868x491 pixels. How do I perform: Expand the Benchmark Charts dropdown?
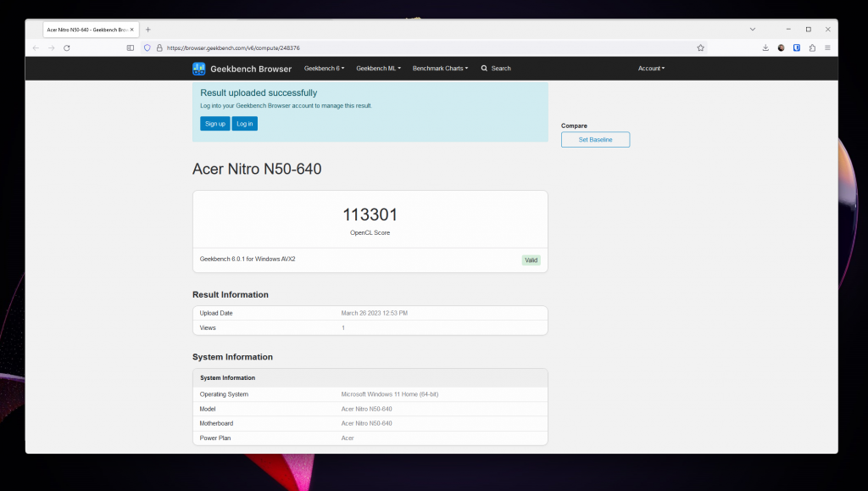tap(440, 68)
